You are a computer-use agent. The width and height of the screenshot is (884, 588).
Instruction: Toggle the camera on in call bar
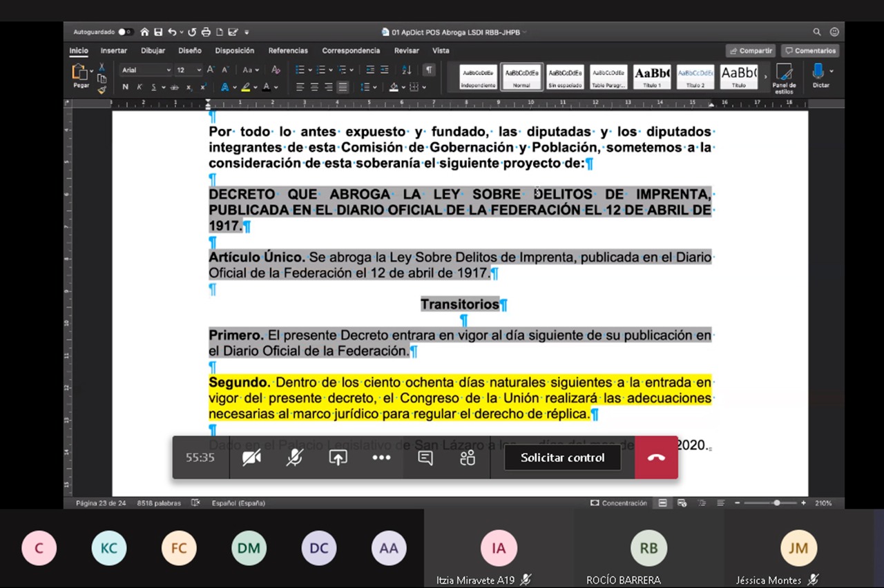pyautogui.click(x=251, y=458)
